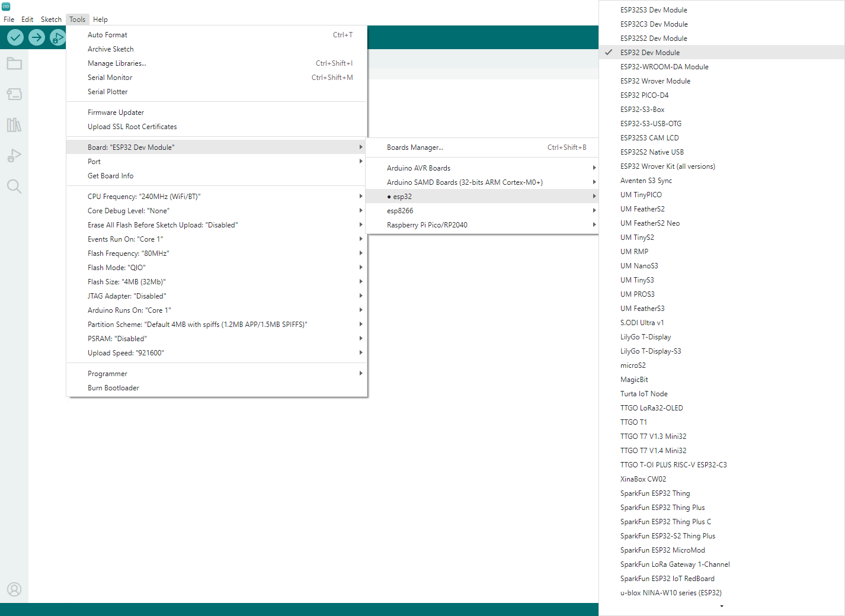
Task: Click the Verify checkmark button
Action: tap(15, 38)
